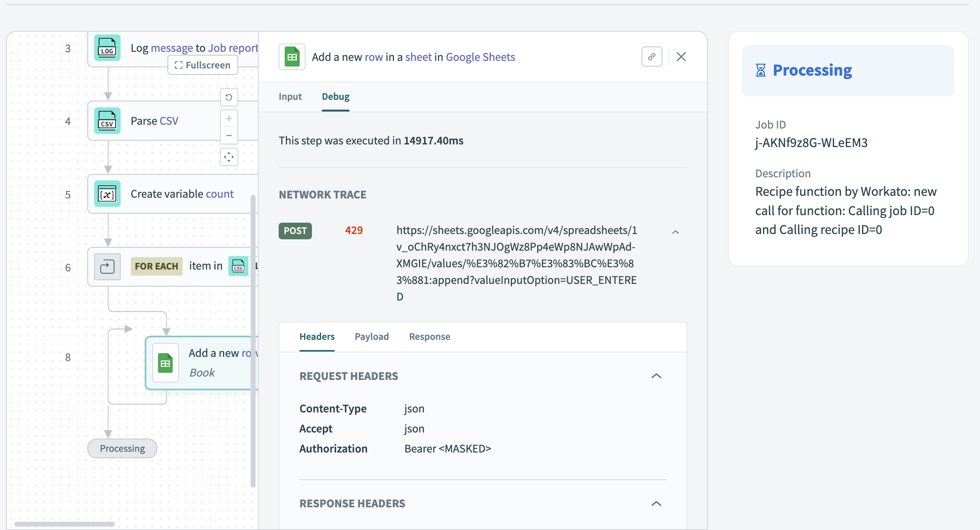Switch to the Input tab
Screen dimensions: 980x530
(290, 97)
